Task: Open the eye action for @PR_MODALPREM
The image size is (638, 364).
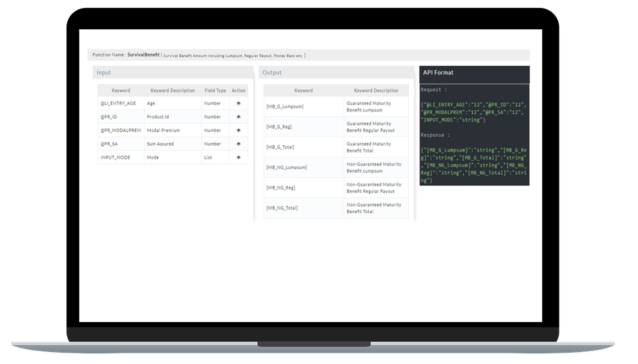Action: (x=239, y=130)
